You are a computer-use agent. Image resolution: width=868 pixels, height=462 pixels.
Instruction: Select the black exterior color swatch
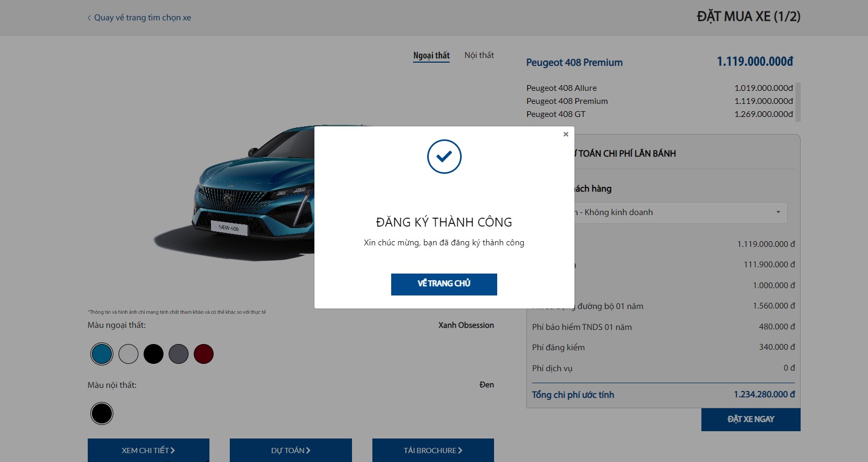coord(154,354)
